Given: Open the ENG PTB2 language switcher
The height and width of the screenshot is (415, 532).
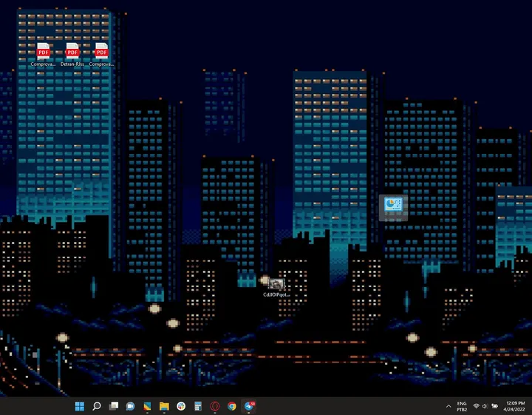Looking at the screenshot, I should click(x=462, y=406).
